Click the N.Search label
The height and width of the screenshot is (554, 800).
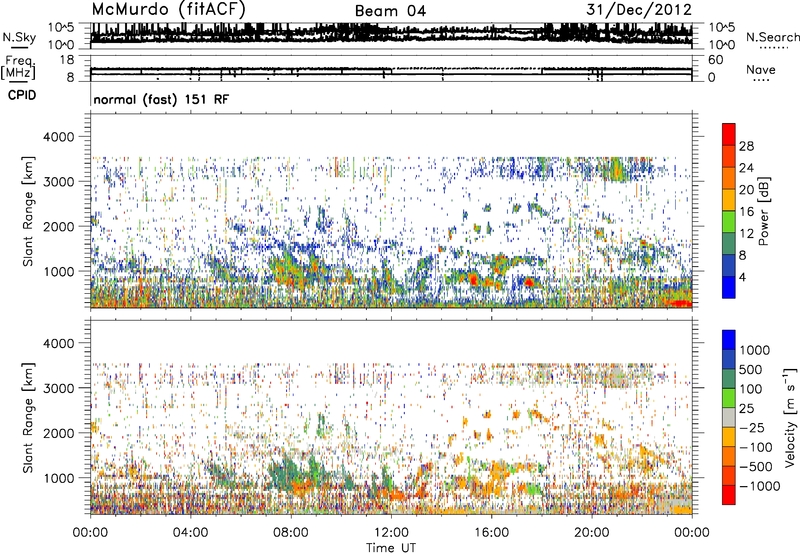pyautogui.click(x=772, y=37)
